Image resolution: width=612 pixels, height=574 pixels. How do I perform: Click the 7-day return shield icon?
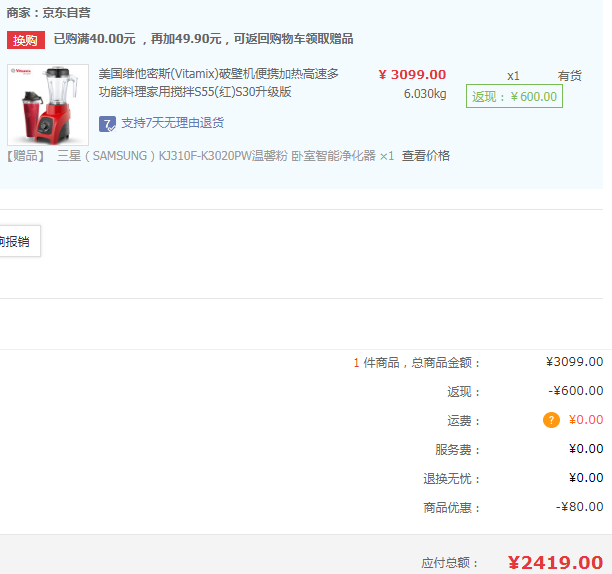107,124
